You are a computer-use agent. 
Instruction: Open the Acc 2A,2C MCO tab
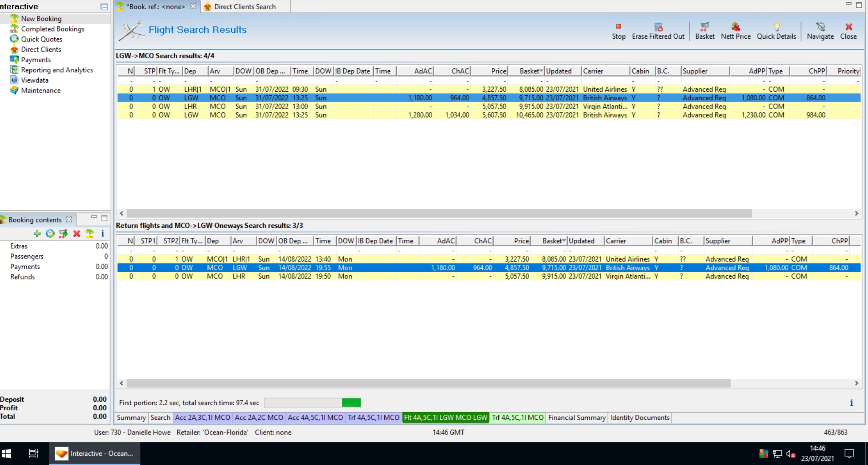click(x=259, y=418)
